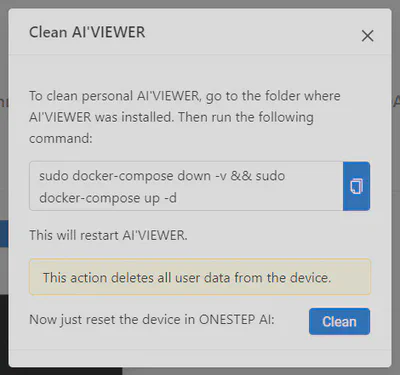This screenshot has height=375, width=400.
Task: Select the instruction paragraph about the installed folder
Action: (185, 117)
